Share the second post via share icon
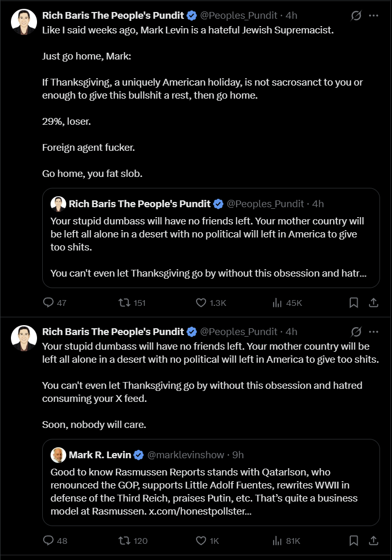This screenshot has width=392, height=560. pos(373,541)
